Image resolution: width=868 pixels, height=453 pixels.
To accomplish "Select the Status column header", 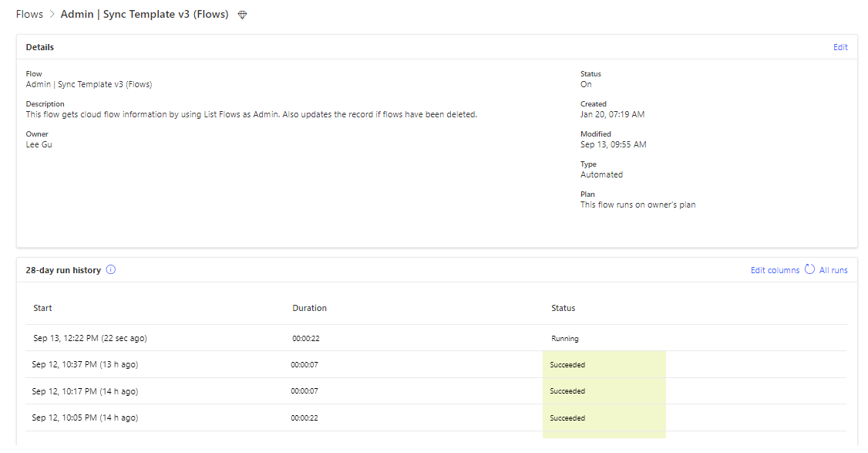I will [563, 307].
